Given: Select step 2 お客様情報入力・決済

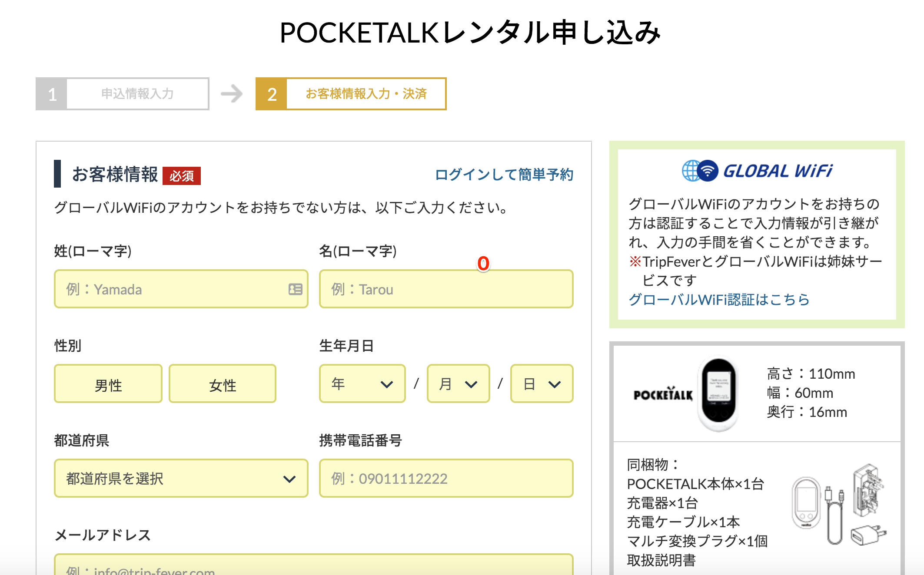Looking at the screenshot, I should tap(351, 94).
